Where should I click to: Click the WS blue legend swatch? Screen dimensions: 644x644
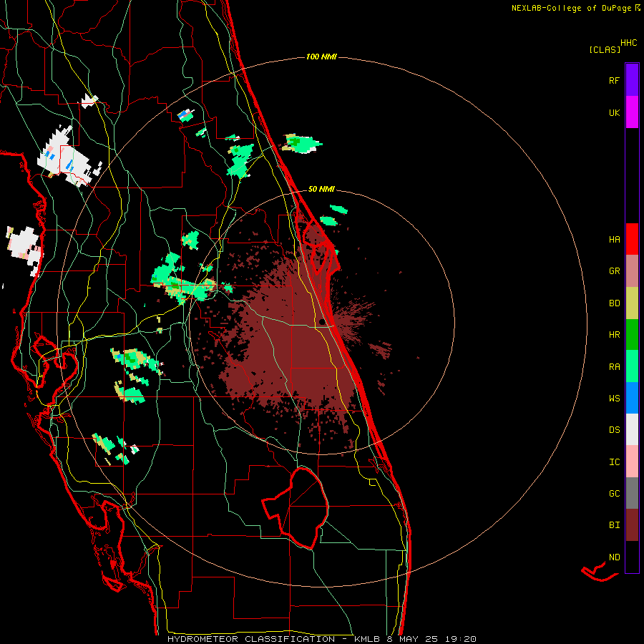click(632, 398)
